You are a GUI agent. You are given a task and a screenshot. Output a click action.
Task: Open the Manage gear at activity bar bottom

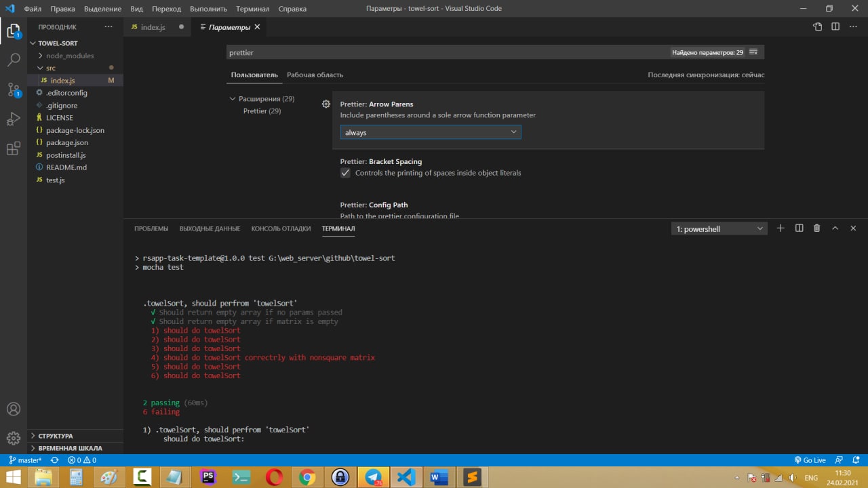(x=13, y=438)
